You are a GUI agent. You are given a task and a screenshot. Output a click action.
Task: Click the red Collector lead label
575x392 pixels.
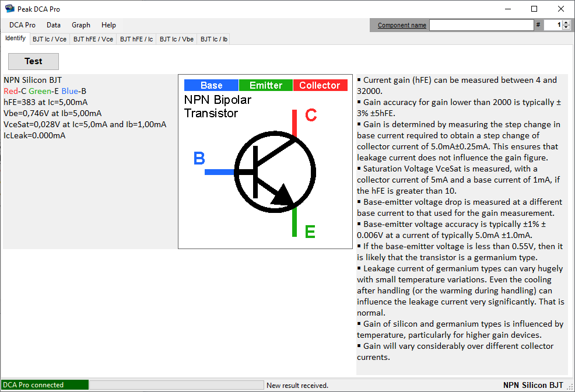point(320,85)
